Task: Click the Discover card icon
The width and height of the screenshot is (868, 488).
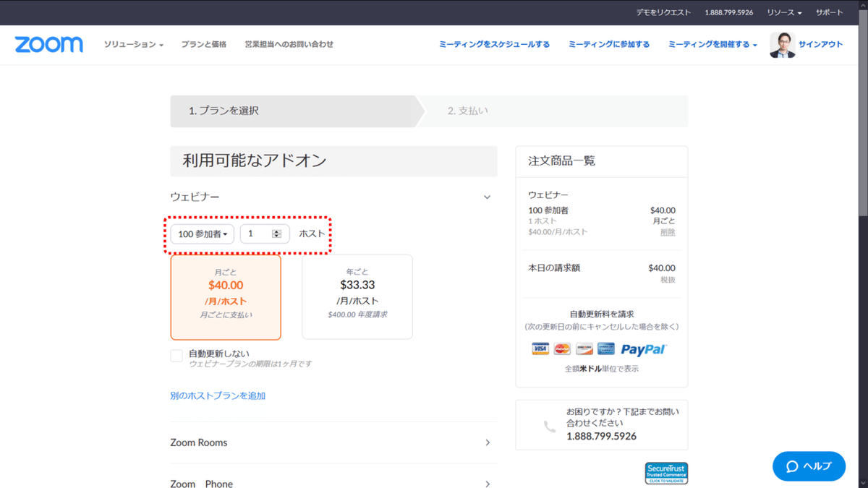Action: (584, 349)
